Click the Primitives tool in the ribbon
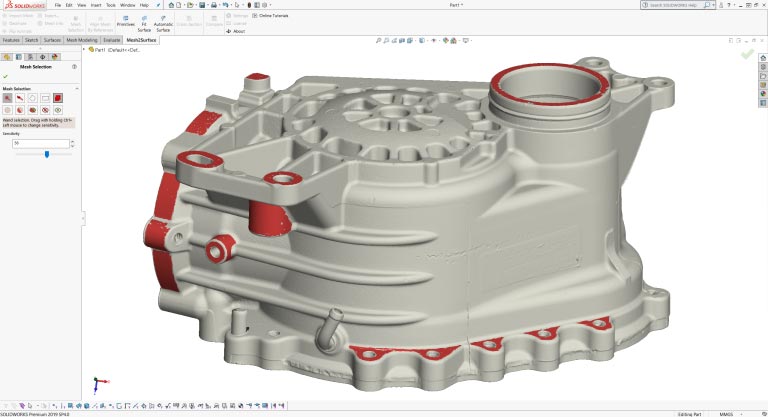 click(125, 21)
